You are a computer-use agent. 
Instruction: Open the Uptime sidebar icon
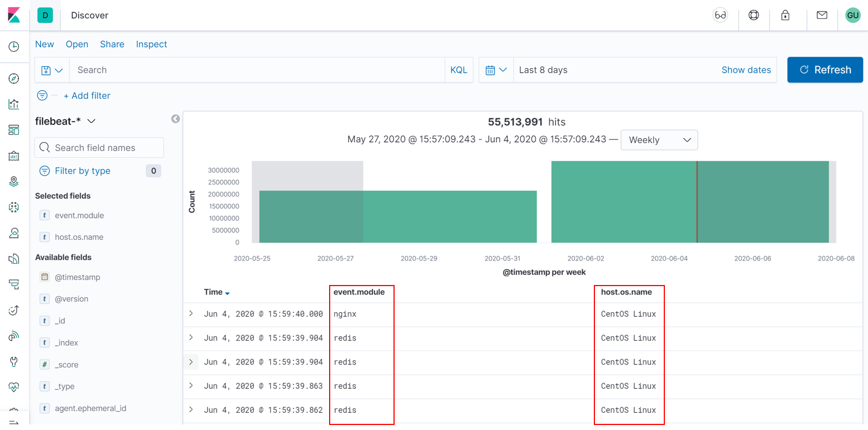click(14, 310)
